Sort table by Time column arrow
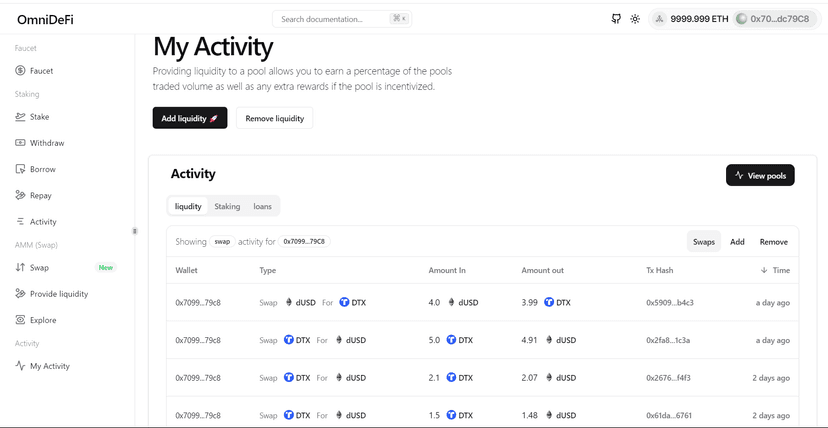Image resolution: width=828 pixels, height=428 pixels. point(764,270)
